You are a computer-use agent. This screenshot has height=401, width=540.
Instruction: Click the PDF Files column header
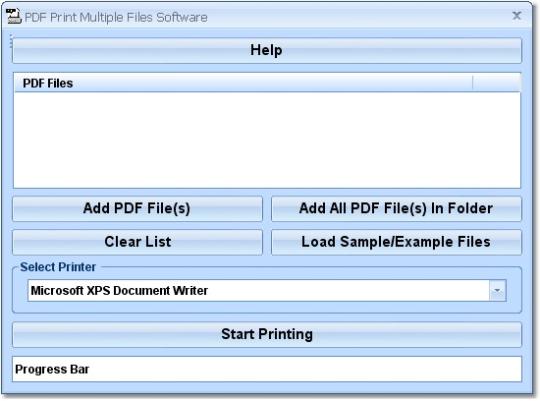tap(243, 83)
